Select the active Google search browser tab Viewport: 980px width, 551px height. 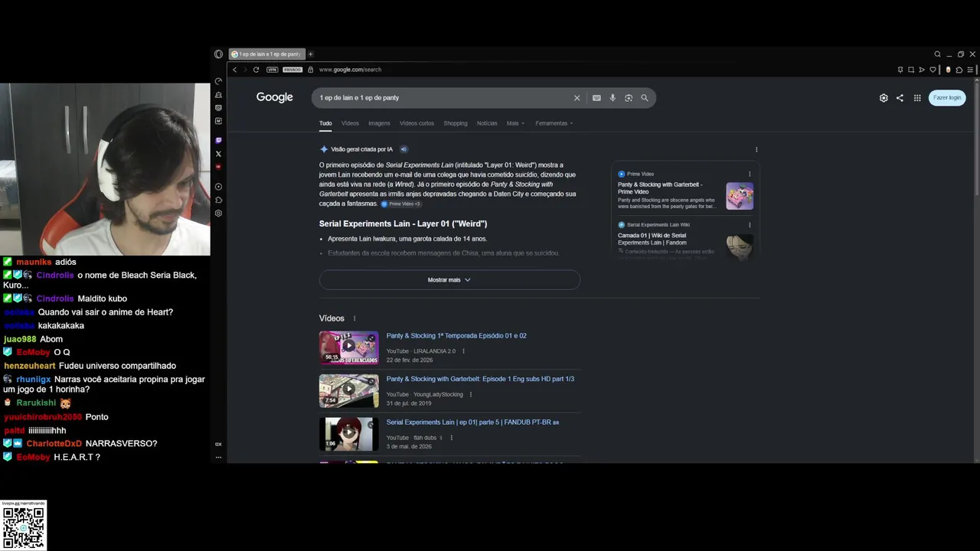point(266,54)
